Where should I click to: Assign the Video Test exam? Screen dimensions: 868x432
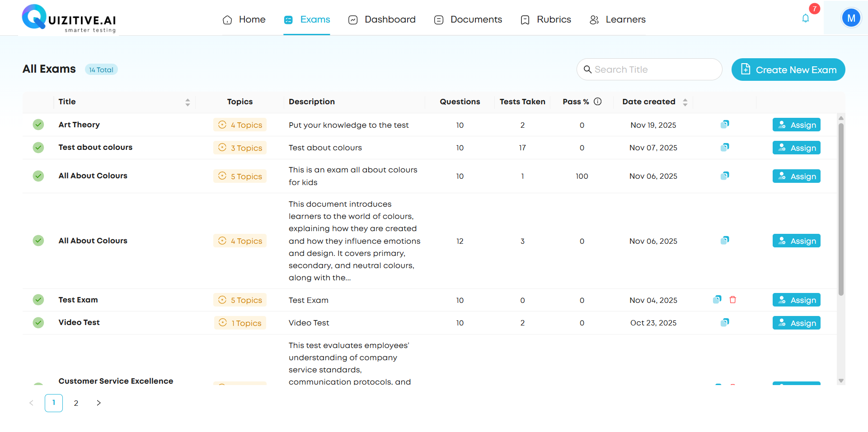[x=797, y=323]
